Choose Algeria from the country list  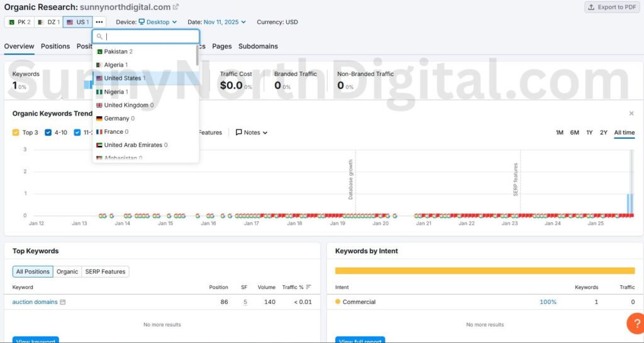click(145, 65)
